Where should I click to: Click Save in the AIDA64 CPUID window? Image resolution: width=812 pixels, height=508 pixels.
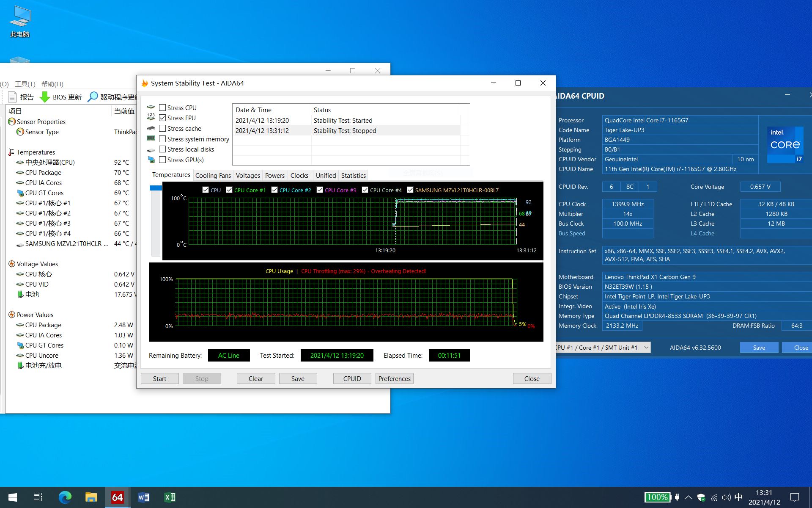click(x=759, y=348)
